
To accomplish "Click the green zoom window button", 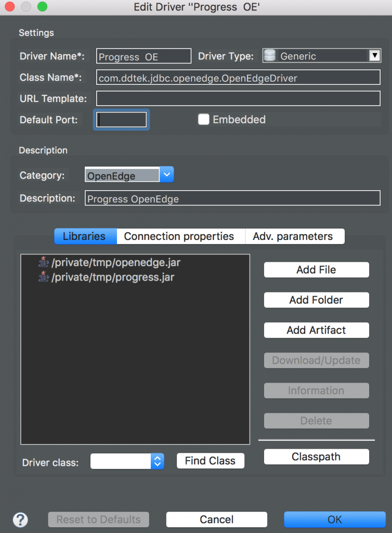I will pyautogui.click(x=43, y=6).
